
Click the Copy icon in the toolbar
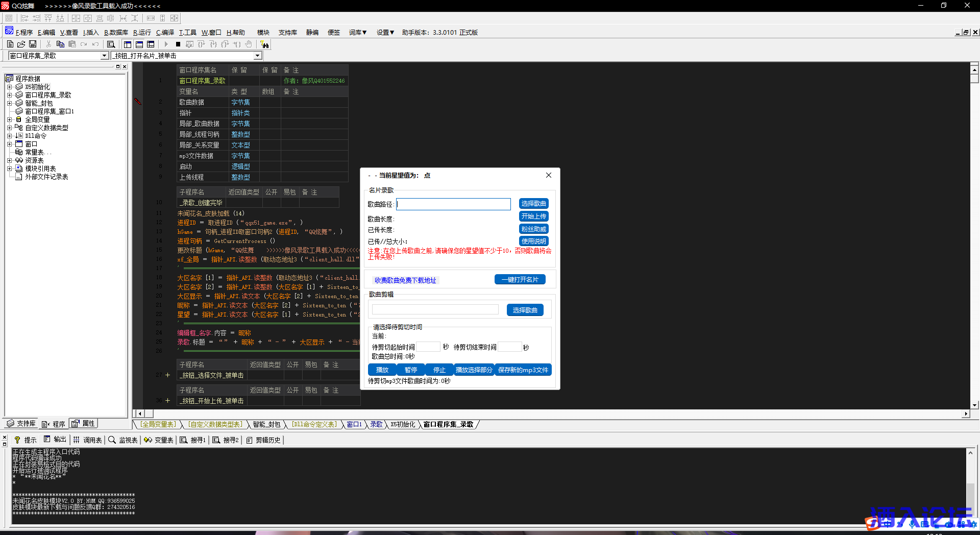[x=60, y=44]
